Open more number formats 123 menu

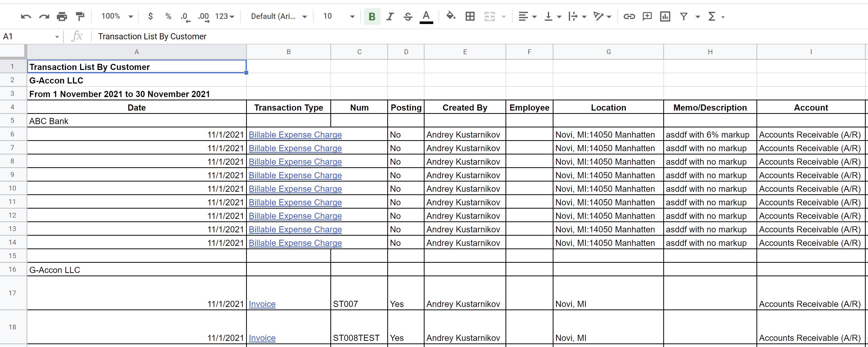tap(225, 16)
